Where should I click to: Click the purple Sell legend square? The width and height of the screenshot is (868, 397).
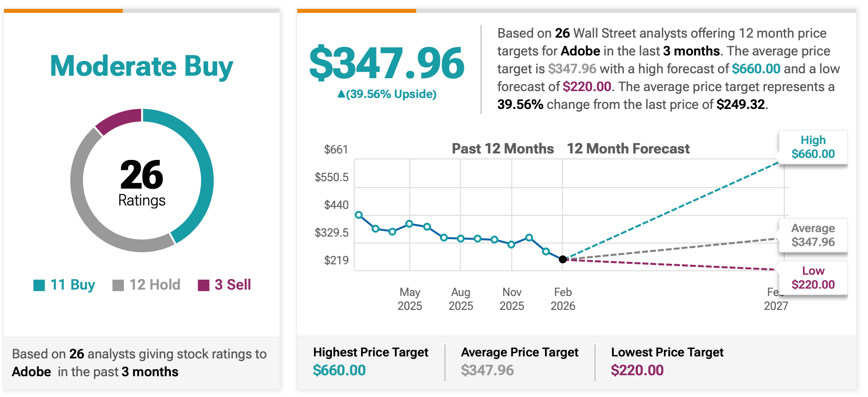click(x=203, y=286)
